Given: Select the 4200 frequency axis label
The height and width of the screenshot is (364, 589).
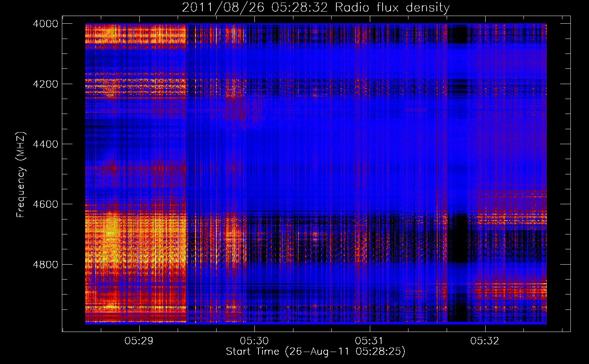Looking at the screenshot, I should pyautogui.click(x=46, y=84).
